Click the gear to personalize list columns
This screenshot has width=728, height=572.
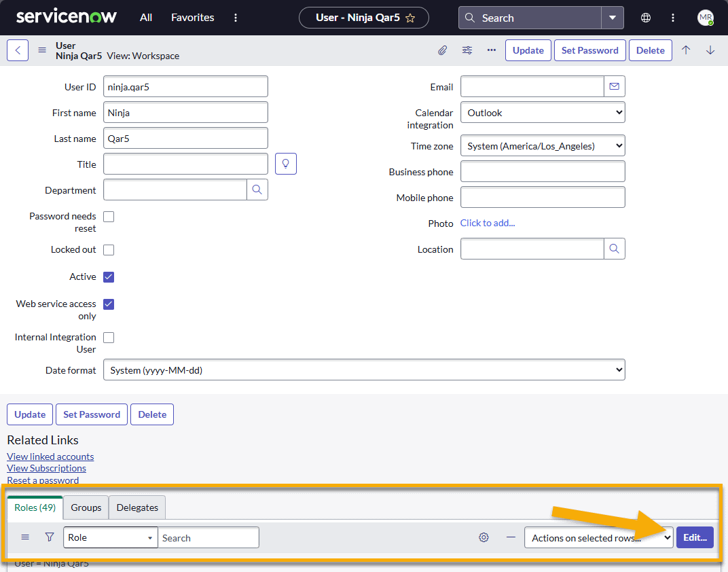coord(484,537)
